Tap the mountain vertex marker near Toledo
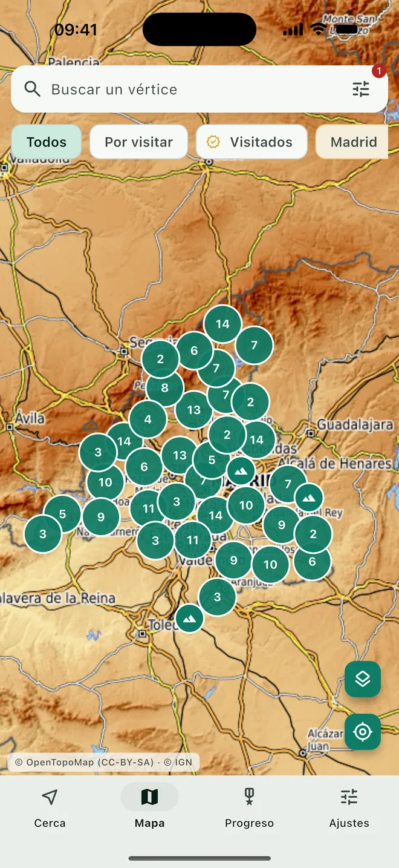The image size is (399, 868). tap(190, 619)
